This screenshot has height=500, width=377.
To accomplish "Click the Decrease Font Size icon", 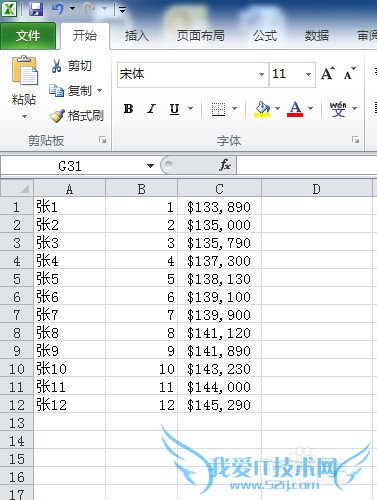I will pyautogui.click(x=350, y=74).
